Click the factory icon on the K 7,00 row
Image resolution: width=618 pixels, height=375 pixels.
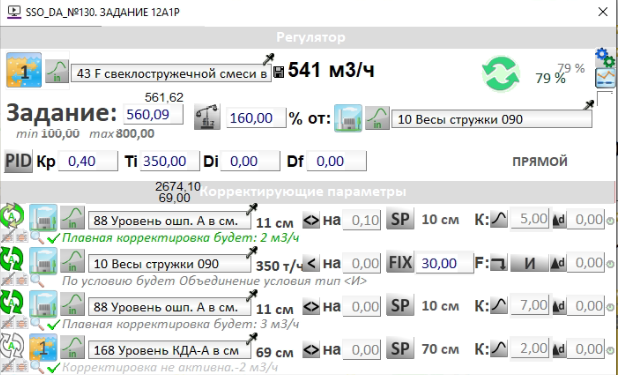click(43, 304)
